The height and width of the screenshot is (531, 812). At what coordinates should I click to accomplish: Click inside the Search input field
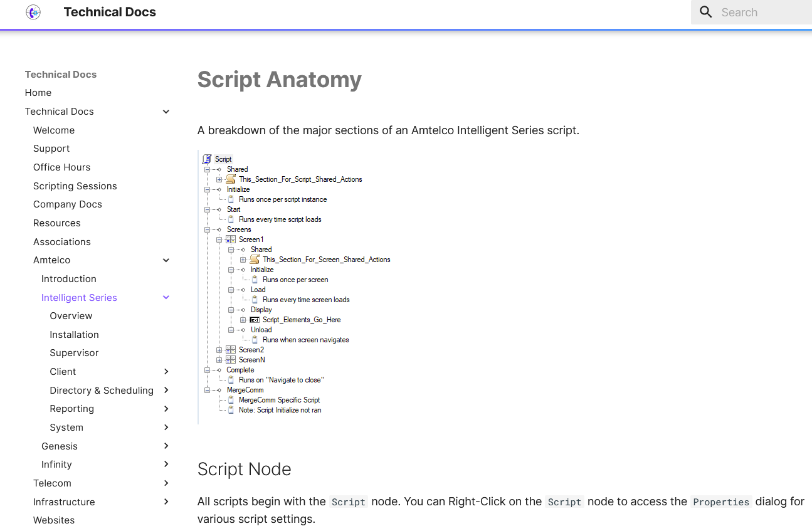762,12
